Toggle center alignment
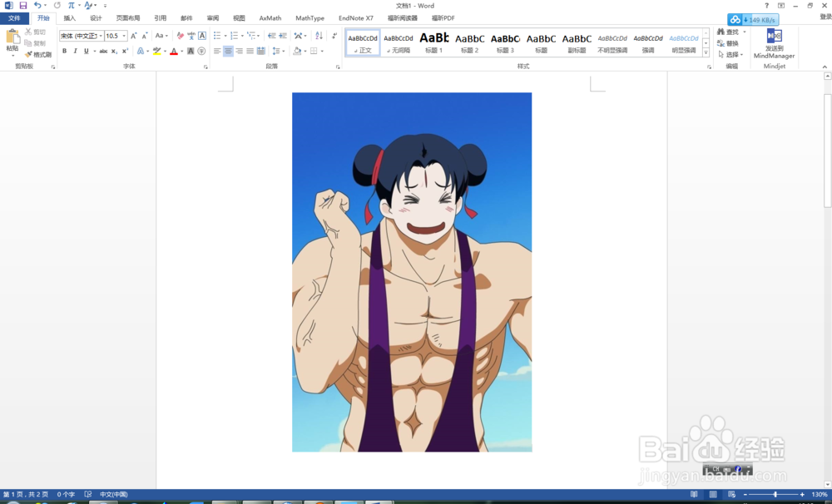 coord(228,51)
